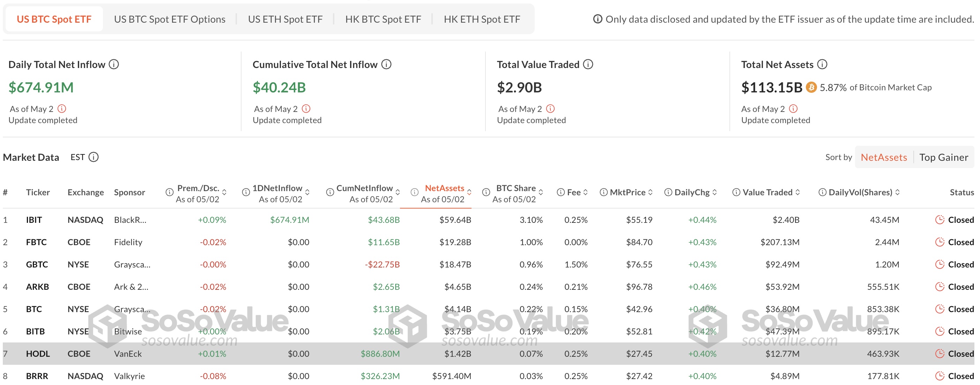
Task: Click the Closed status clock icon for HODL
Action: click(x=940, y=354)
